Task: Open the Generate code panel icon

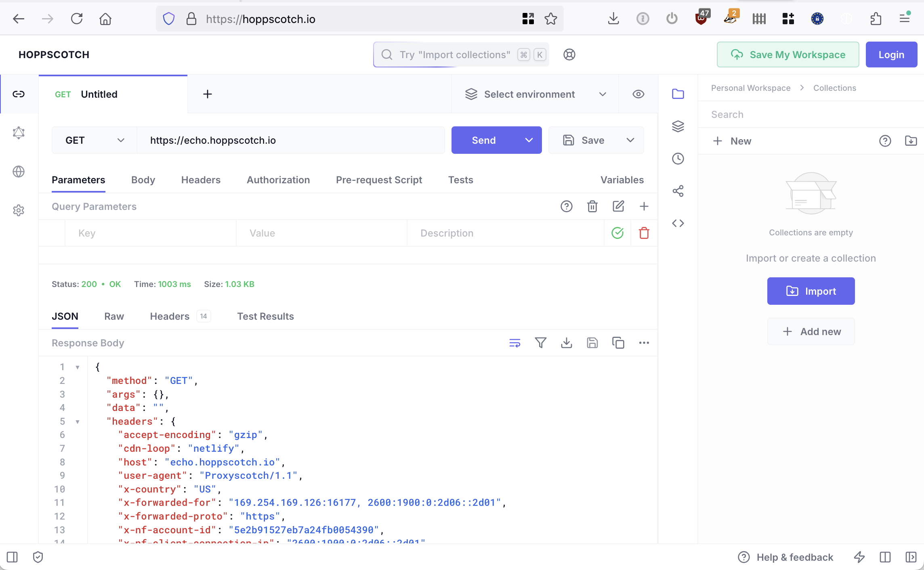Action: pyautogui.click(x=678, y=223)
